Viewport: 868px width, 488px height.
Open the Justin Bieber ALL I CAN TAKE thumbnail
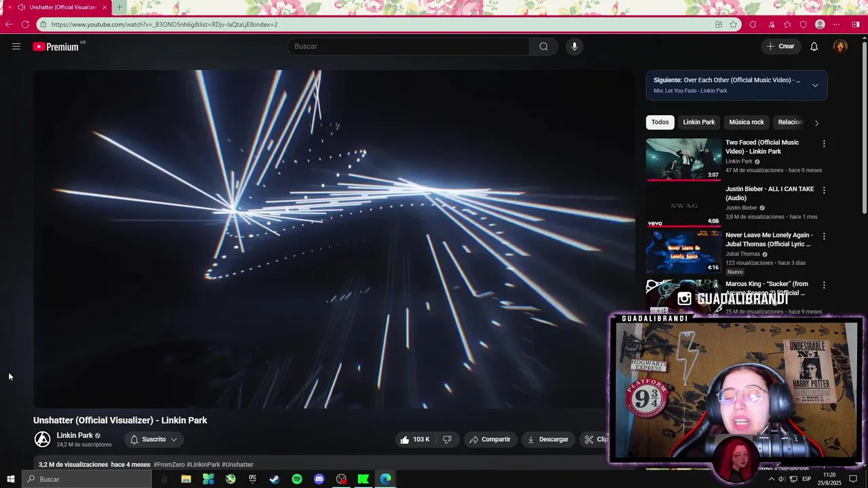click(x=684, y=206)
